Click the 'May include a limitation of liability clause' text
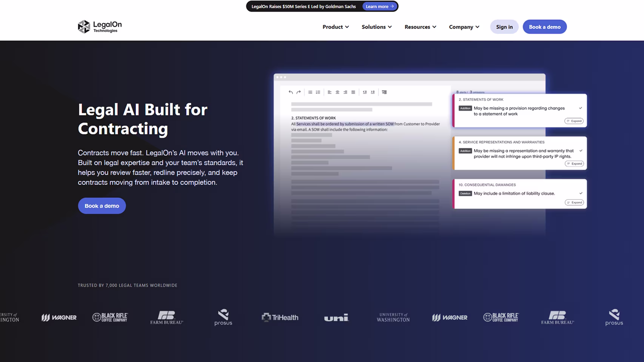Viewport: 644px width, 362px height. coord(514,193)
